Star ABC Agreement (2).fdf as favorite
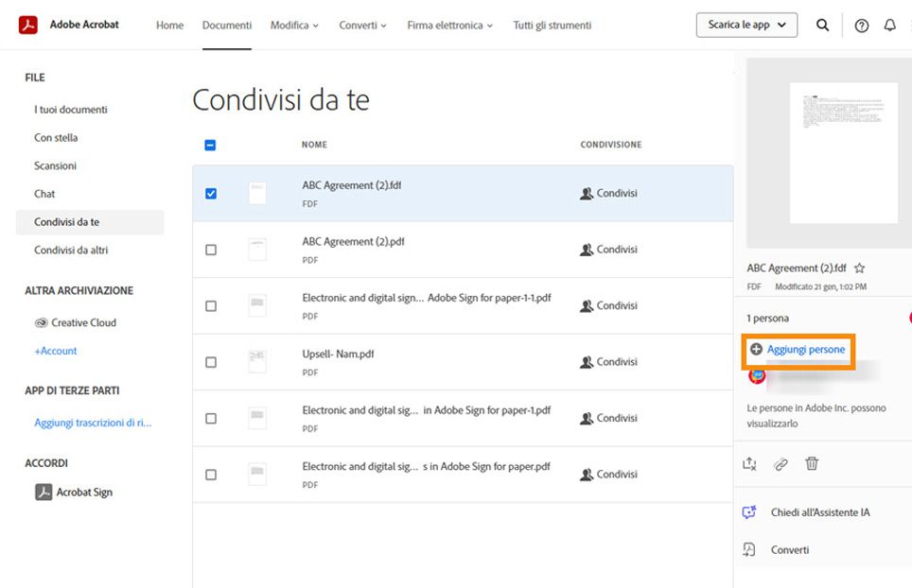The image size is (912, 588). pos(859,268)
